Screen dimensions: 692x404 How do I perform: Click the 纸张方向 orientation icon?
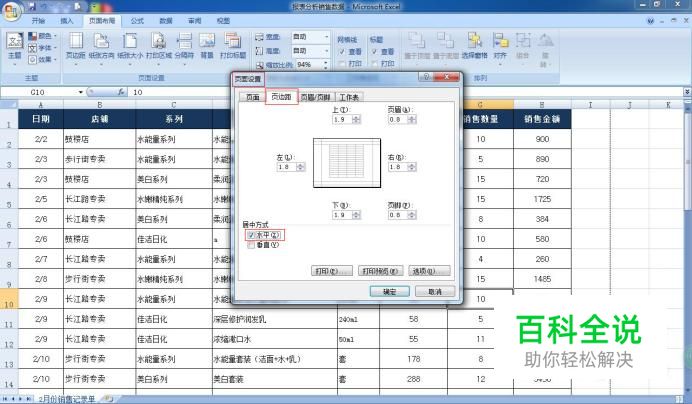(101, 48)
